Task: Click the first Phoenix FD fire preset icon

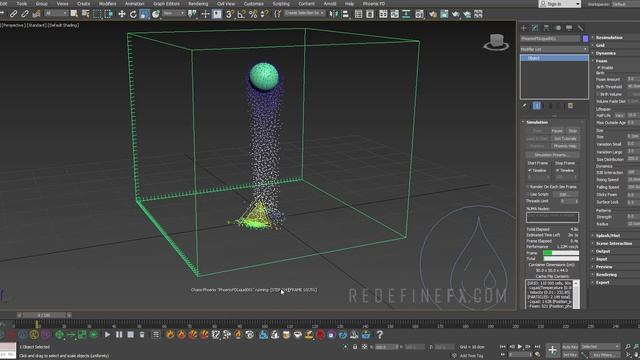Action: (x=170, y=335)
